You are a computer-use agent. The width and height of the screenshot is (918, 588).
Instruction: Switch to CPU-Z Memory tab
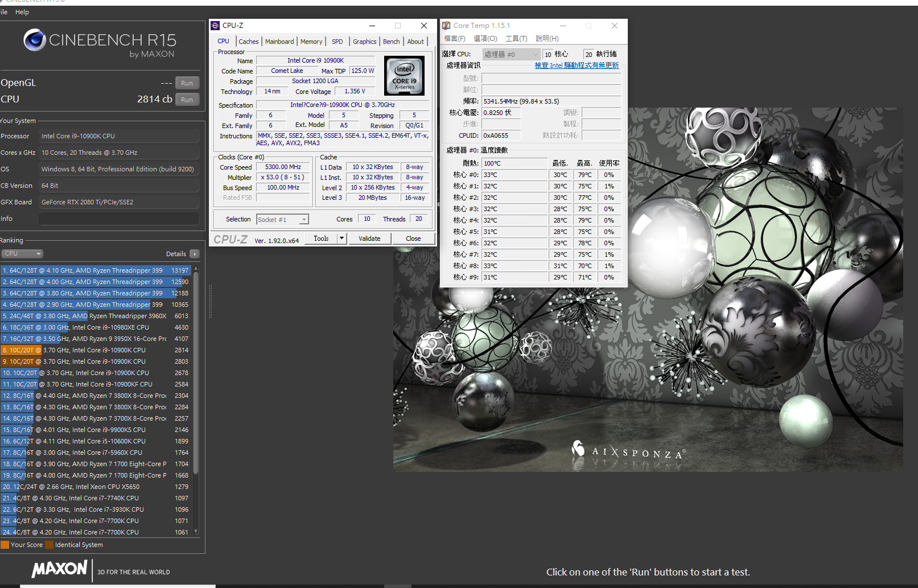(x=311, y=42)
